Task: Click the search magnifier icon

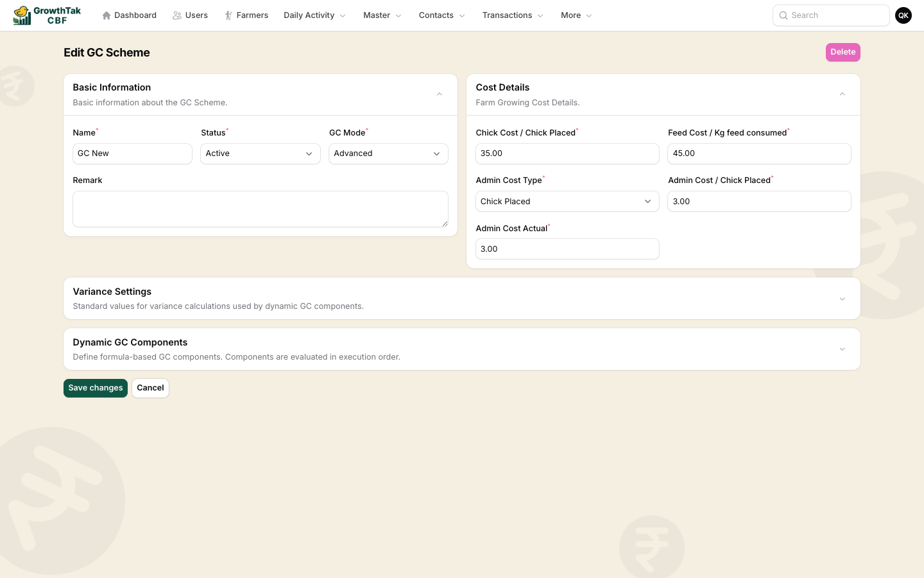Action: pyautogui.click(x=783, y=15)
